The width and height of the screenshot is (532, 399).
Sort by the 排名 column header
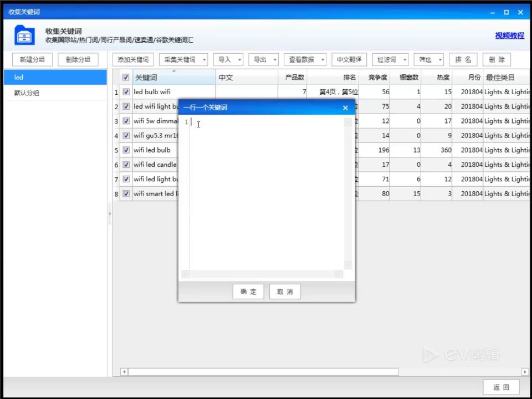click(x=333, y=78)
